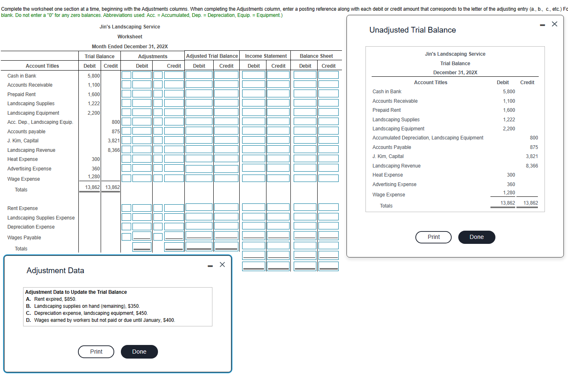Click the 'Unadjusted Trial Balance' dialog title
Viewport: 568px width, 392px height.
[x=412, y=30]
